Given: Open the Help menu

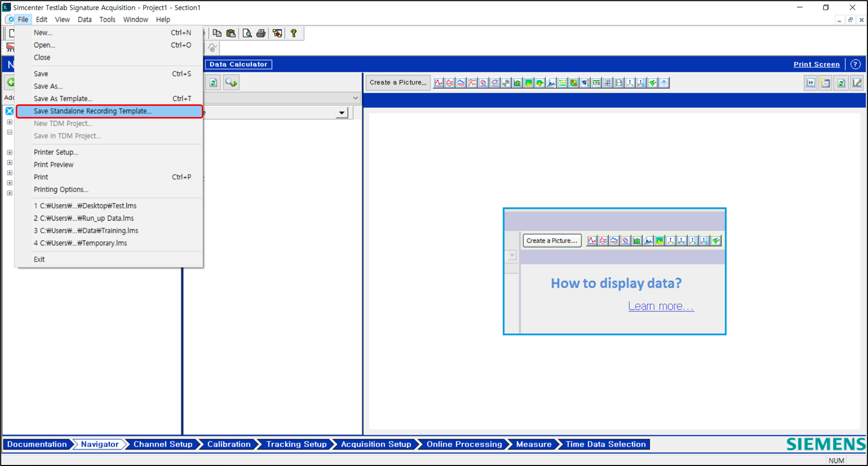Looking at the screenshot, I should (163, 19).
